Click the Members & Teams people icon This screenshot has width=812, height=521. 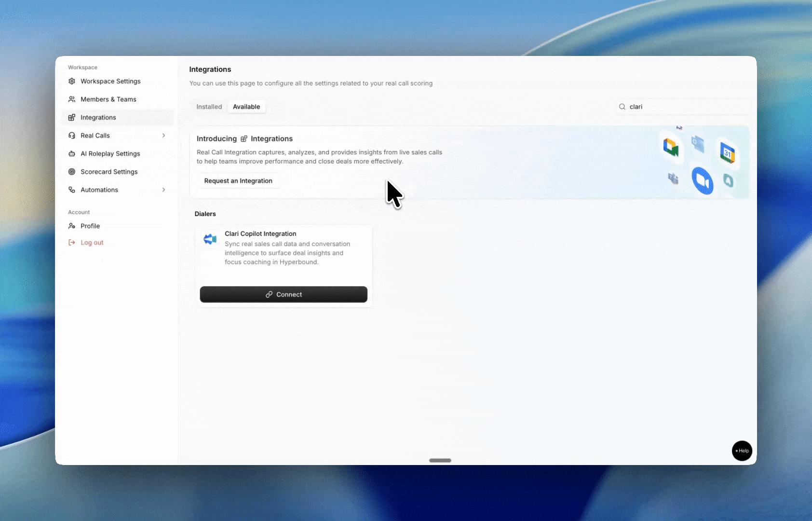tap(72, 99)
